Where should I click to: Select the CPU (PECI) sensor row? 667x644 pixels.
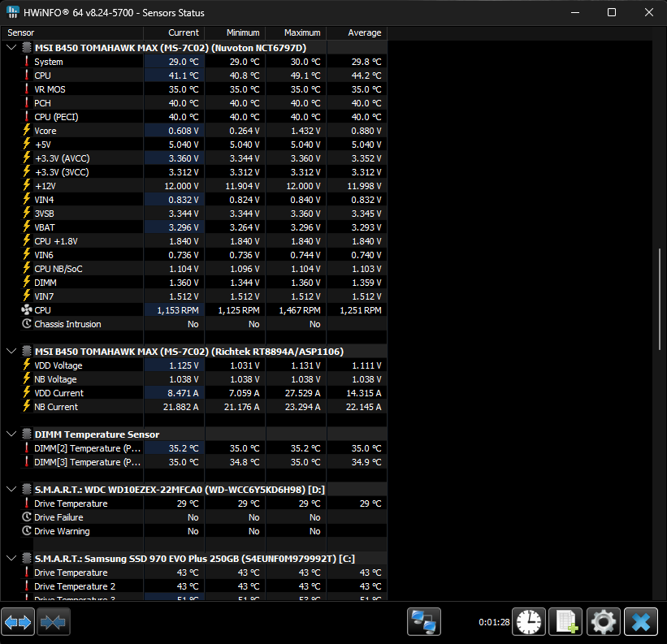pyautogui.click(x=203, y=116)
